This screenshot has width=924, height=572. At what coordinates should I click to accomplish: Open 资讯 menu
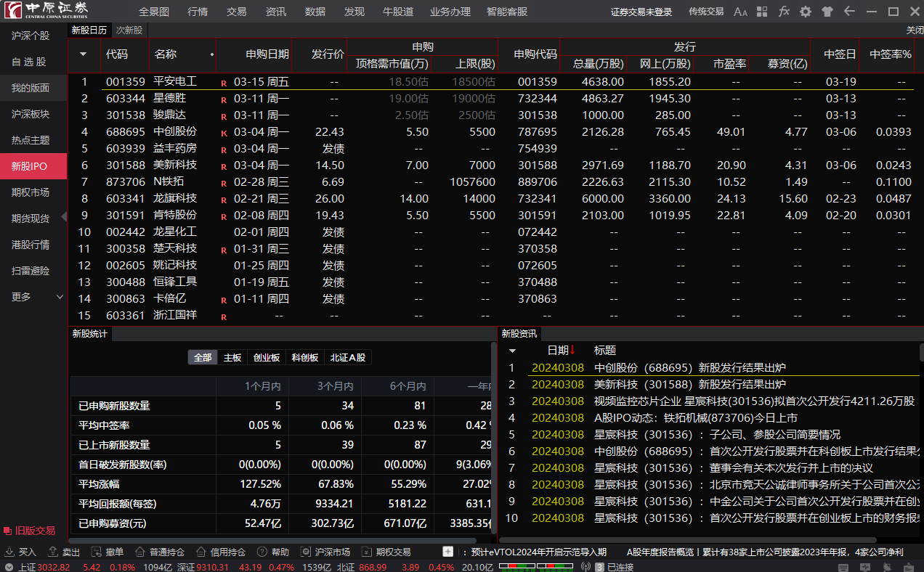tap(276, 12)
